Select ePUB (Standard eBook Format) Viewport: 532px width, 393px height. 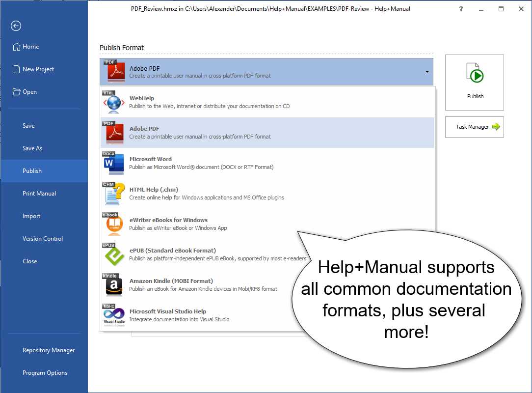[172, 251]
